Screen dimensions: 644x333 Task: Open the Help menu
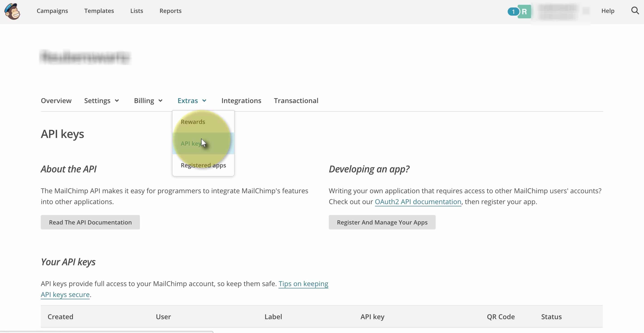click(x=608, y=11)
